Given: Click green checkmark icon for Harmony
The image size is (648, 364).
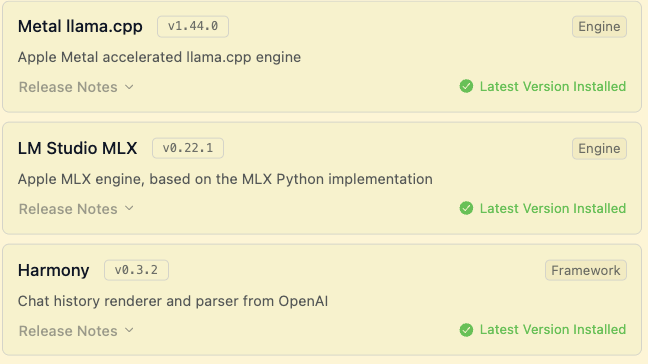Looking at the screenshot, I should pyautogui.click(x=466, y=330).
